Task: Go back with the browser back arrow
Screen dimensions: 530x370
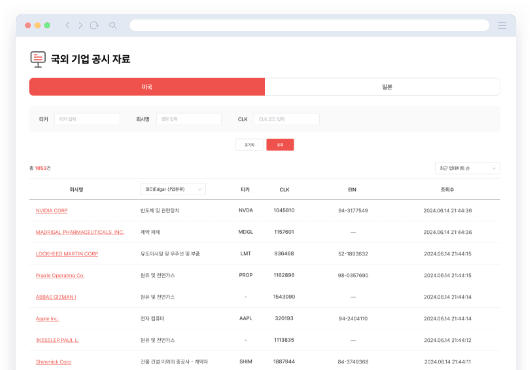Action: pos(68,25)
